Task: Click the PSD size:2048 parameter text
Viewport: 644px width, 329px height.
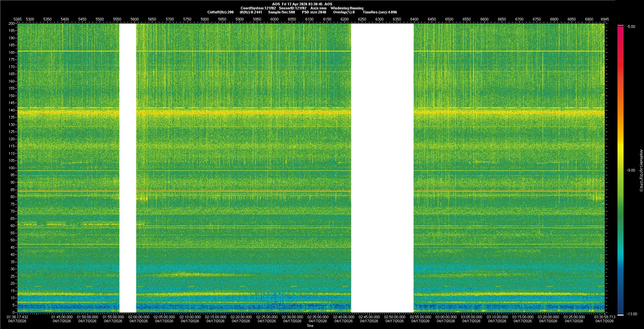Action: (x=314, y=12)
